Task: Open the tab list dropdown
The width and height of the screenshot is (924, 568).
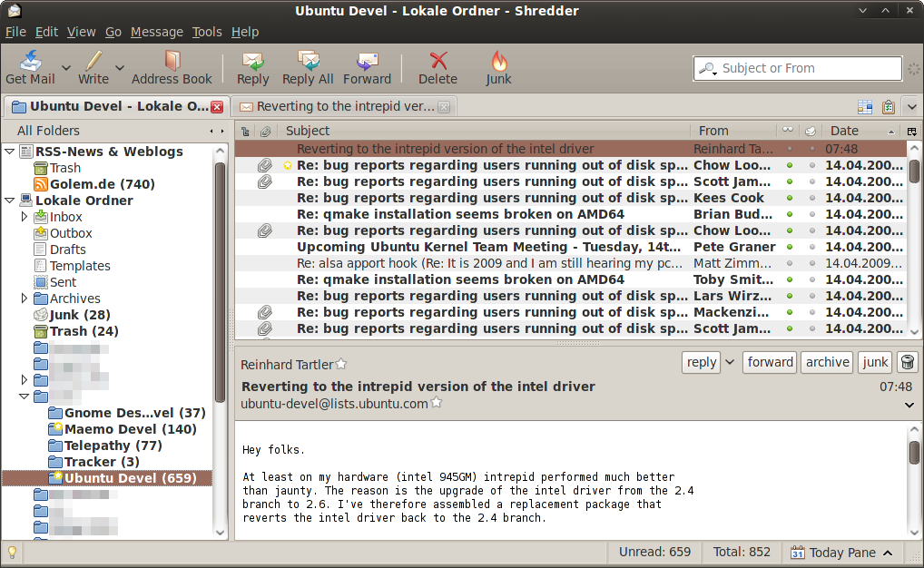Action: pos(912,107)
